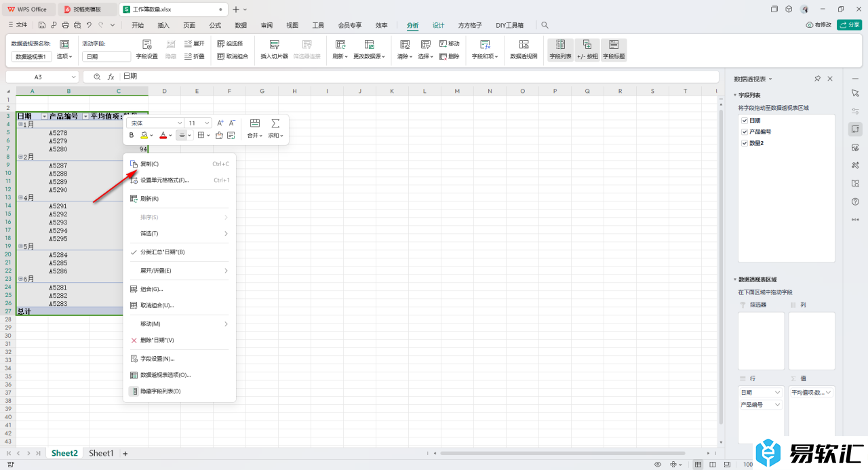
Task: Toggle the 字段列表 ribbon button
Action: 560,50
